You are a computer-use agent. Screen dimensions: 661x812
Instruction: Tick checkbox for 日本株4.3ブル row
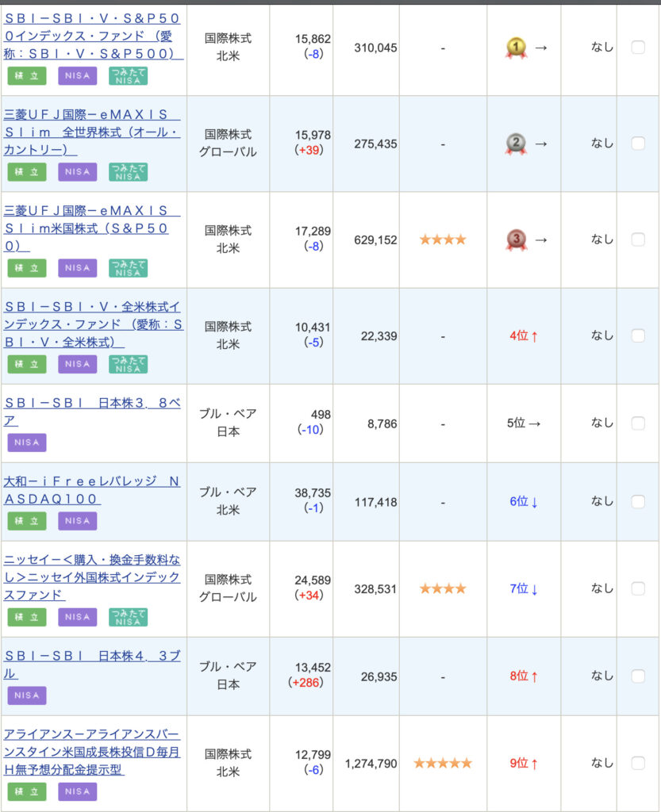pos(638,676)
